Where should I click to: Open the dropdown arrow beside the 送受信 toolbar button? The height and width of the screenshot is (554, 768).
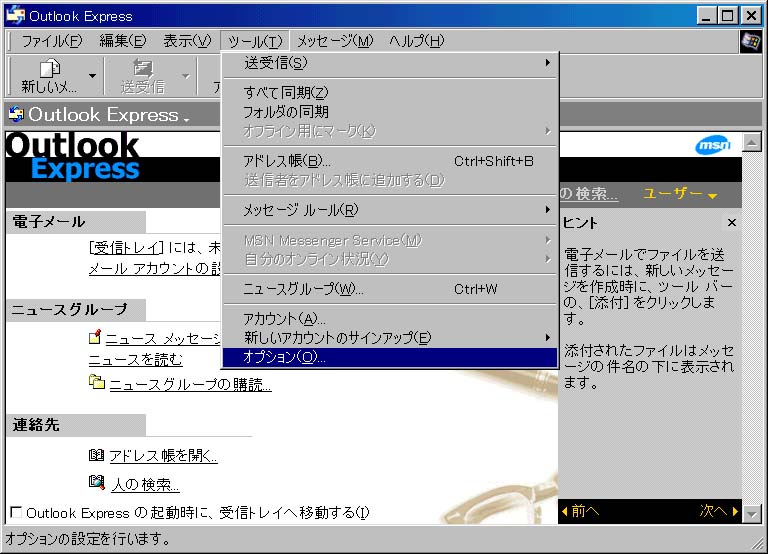[x=185, y=76]
